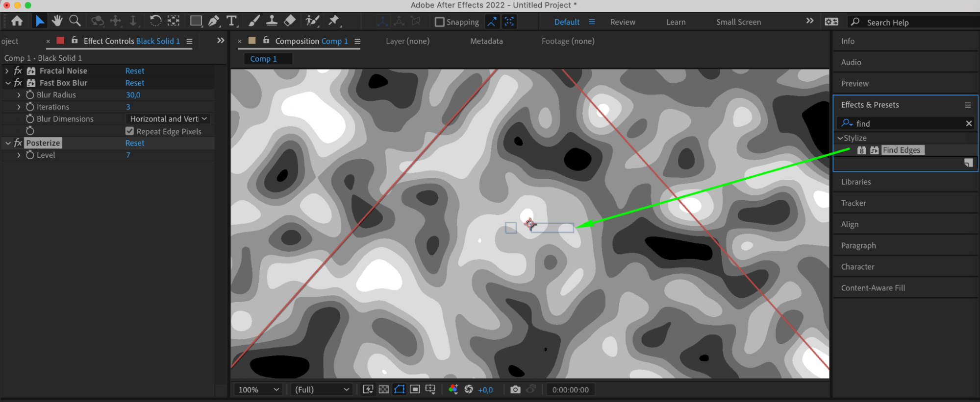The image size is (980, 402).
Task: Open the 100% magnification dropdown
Action: [x=258, y=390]
